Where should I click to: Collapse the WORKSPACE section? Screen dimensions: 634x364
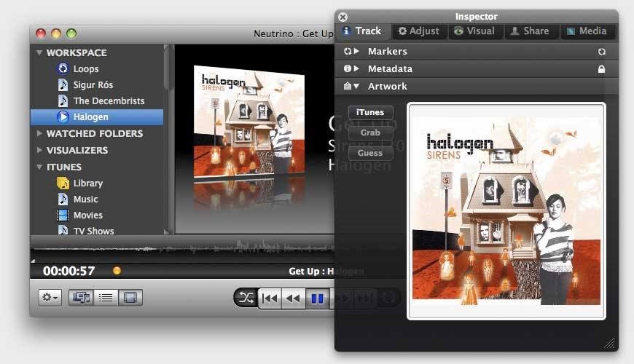coord(39,52)
